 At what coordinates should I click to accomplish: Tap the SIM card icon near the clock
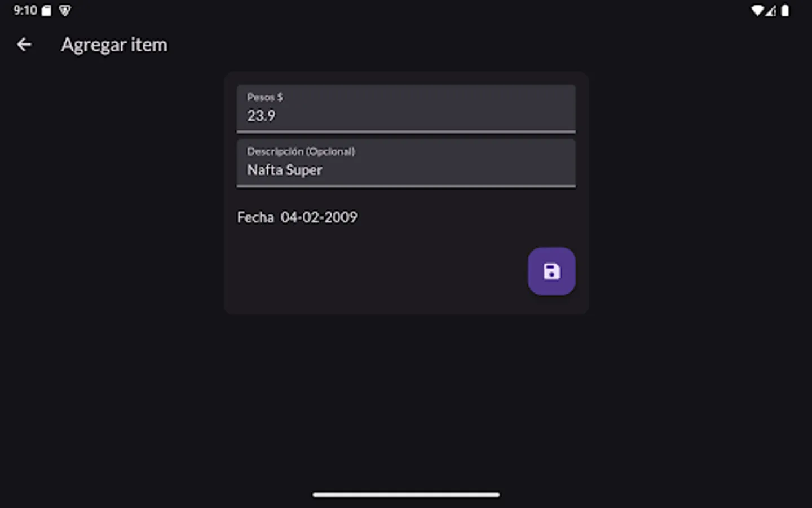pos(46,10)
